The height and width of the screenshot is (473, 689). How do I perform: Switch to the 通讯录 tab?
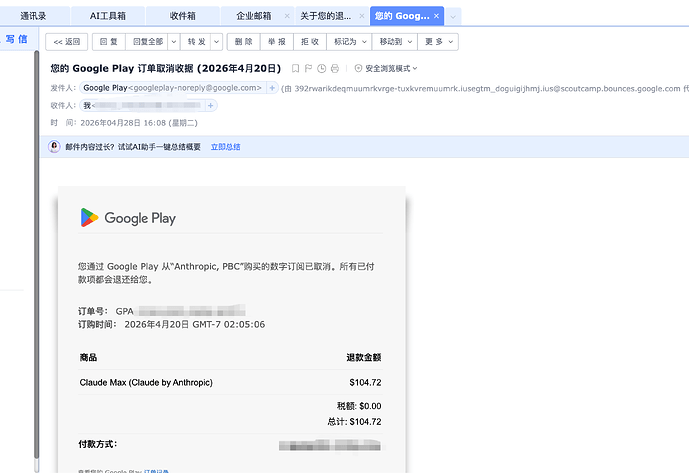(33, 16)
